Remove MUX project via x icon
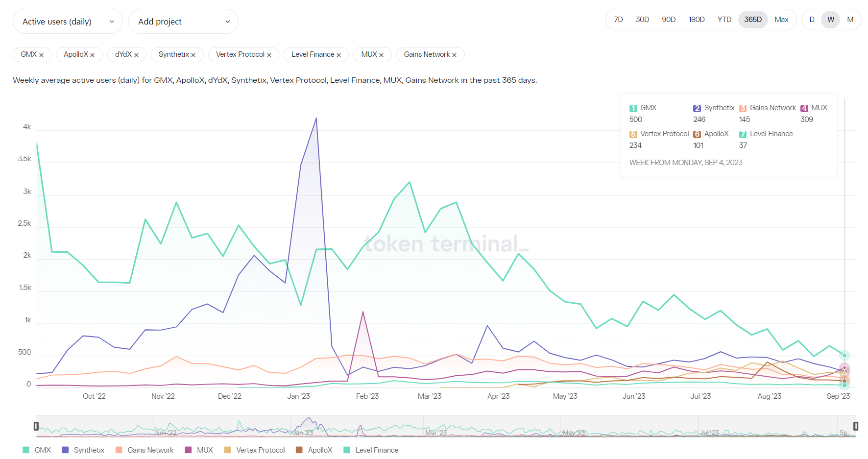This screenshot has height=459, width=868. tap(382, 55)
